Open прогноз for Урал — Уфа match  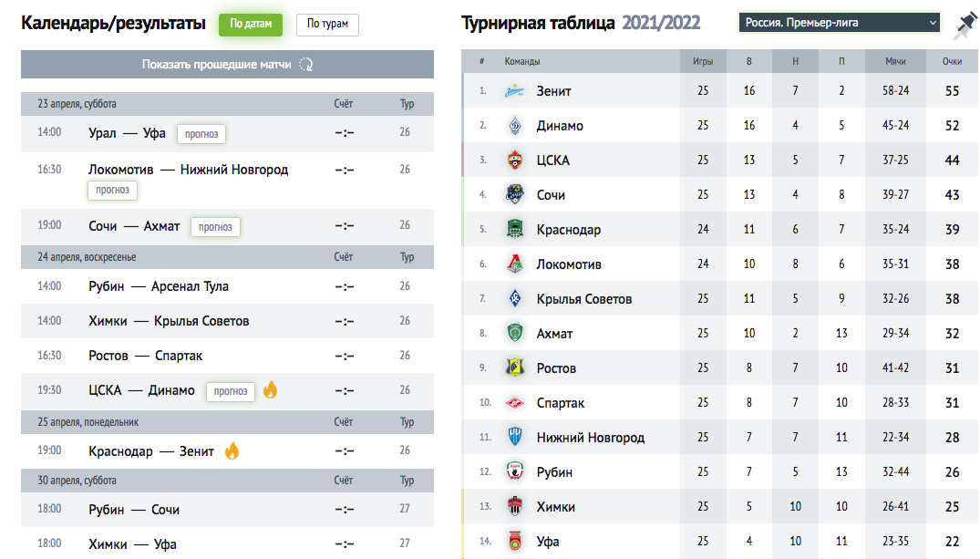click(x=201, y=134)
